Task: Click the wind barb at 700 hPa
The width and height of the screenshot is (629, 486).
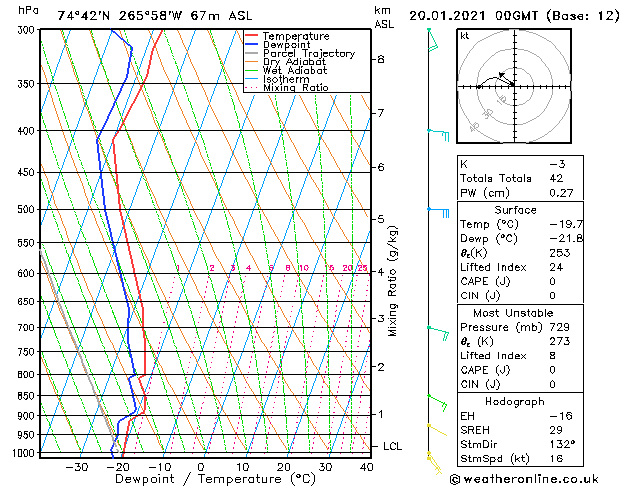Action: tap(437, 331)
